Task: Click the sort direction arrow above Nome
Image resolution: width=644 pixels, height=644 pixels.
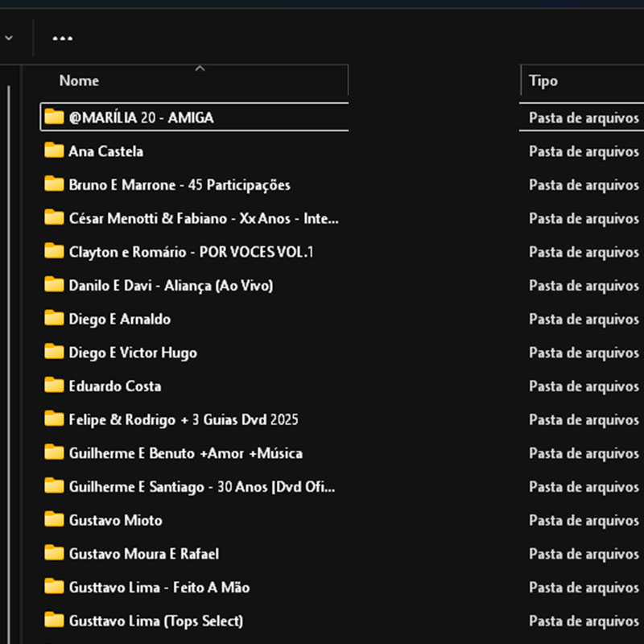Action: coord(200,68)
